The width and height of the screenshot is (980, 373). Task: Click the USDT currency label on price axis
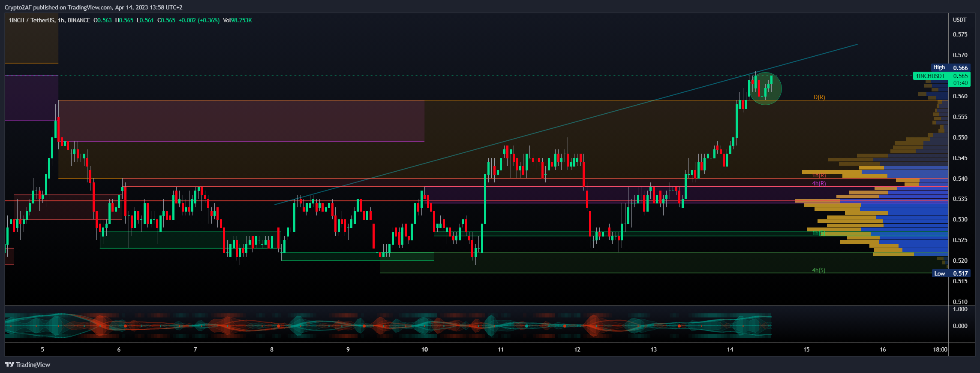[959, 20]
